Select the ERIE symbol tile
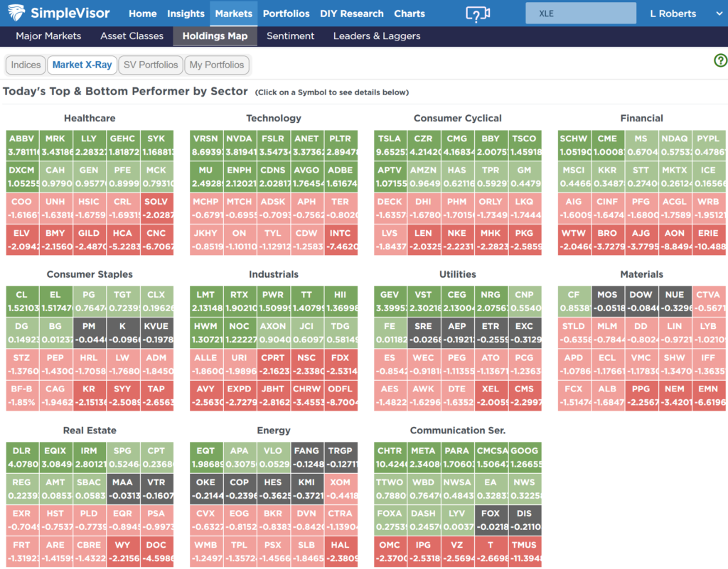The width and height of the screenshot is (728, 569). click(709, 240)
